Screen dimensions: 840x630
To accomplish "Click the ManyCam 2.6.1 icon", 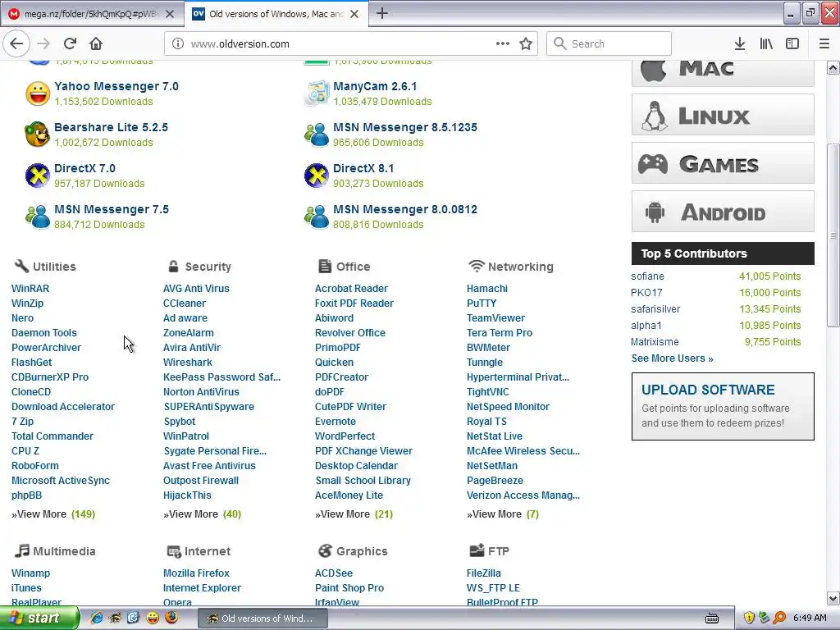I will click(x=317, y=94).
